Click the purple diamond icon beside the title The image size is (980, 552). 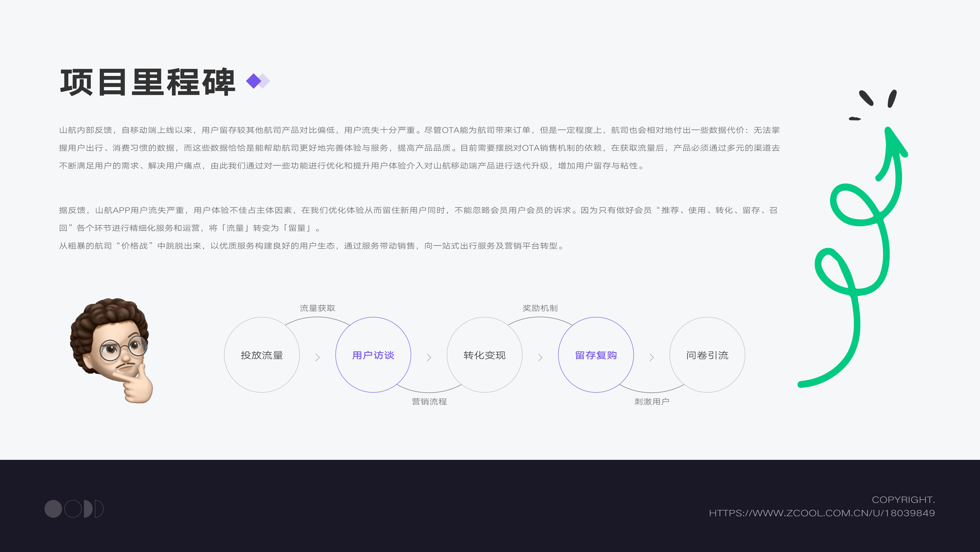click(x=258, y=81)
